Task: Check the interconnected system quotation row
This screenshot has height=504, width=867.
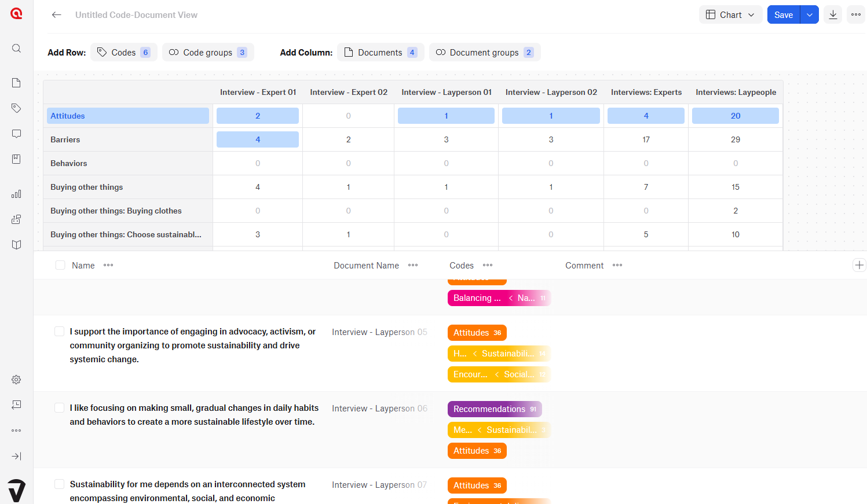Action: click(59, 484)
